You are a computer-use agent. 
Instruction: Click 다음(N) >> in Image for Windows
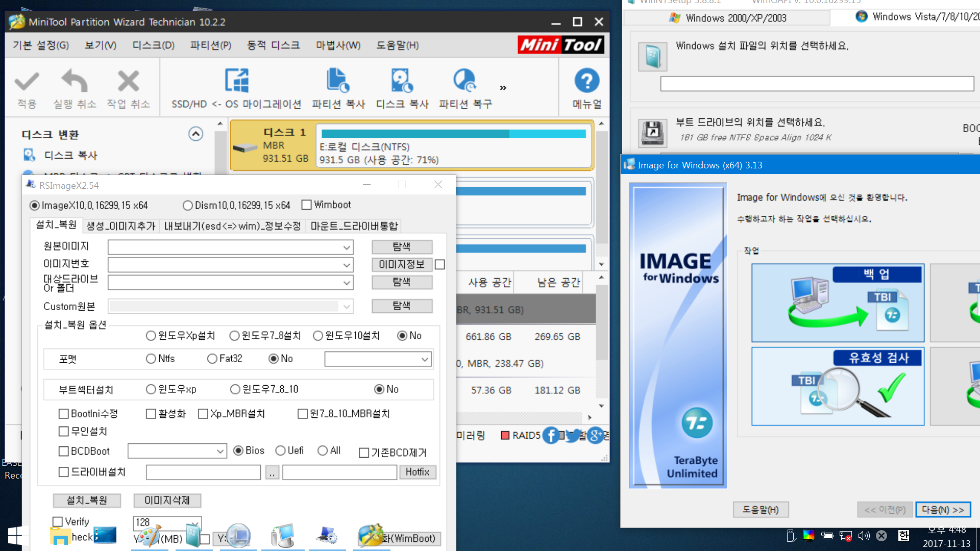coord(943,510)
